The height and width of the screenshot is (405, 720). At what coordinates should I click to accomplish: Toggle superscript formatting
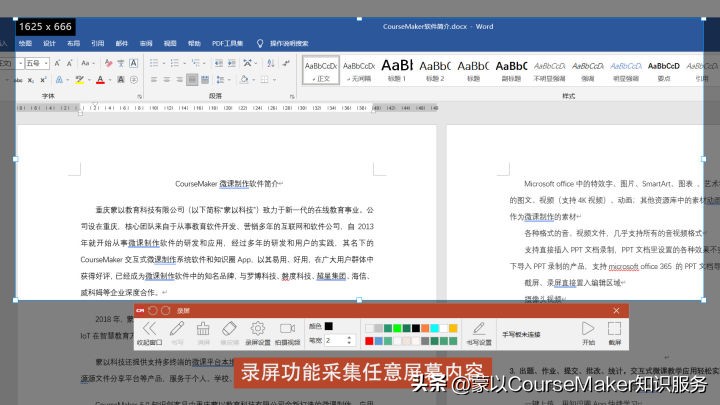43,80
